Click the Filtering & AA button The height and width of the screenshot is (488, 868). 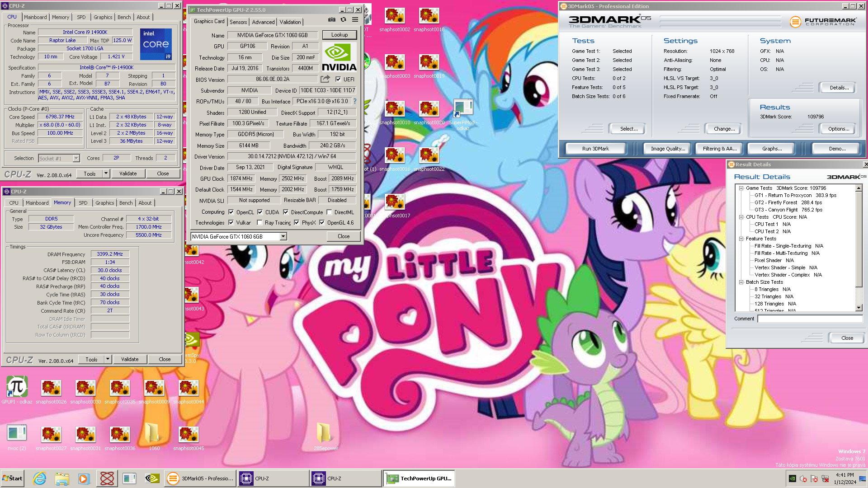pyautogui.click(x=719, y=149)
